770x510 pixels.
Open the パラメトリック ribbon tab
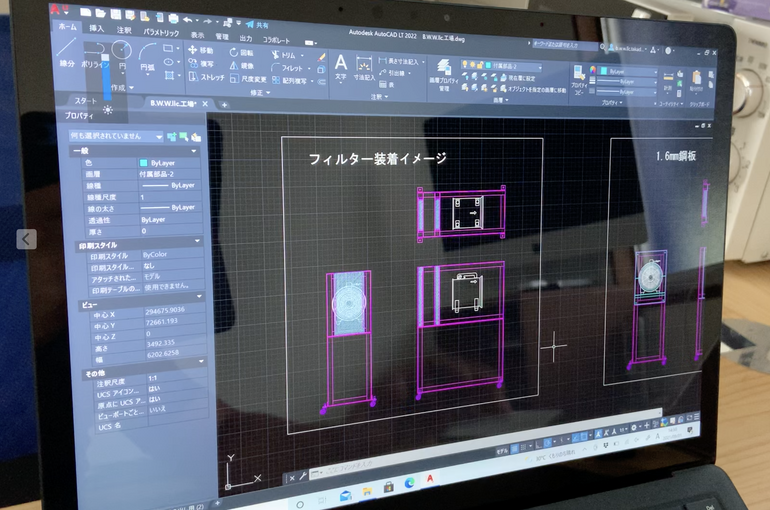(x=161, y=32)
